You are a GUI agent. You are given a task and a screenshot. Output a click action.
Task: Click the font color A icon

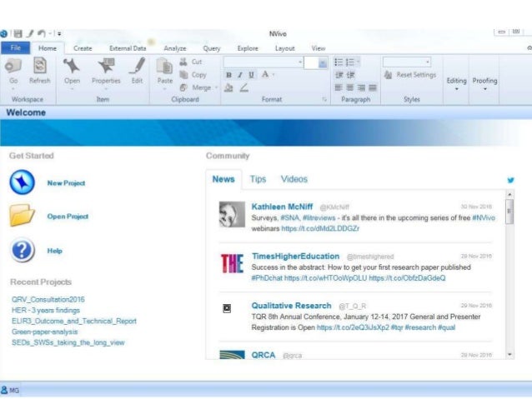(x=265, y=75)
